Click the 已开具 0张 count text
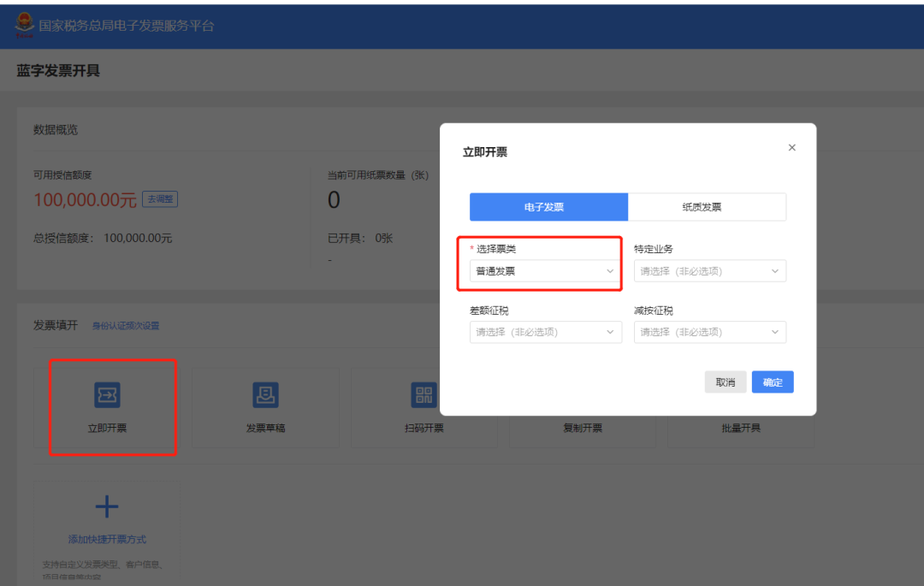Viewport: 924px width, 586px height. tap(360, 238)
